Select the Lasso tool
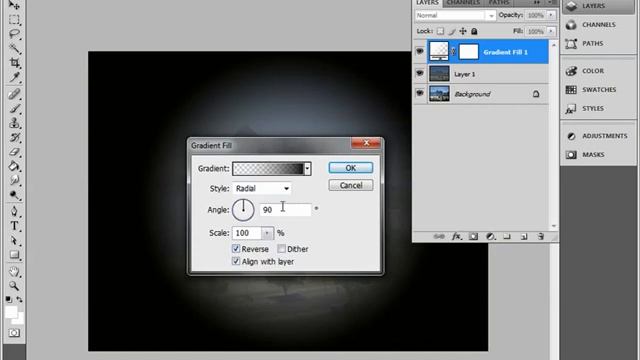Image resolution: width=640 pixels, height=360 pixels. [x=14, y=34]
